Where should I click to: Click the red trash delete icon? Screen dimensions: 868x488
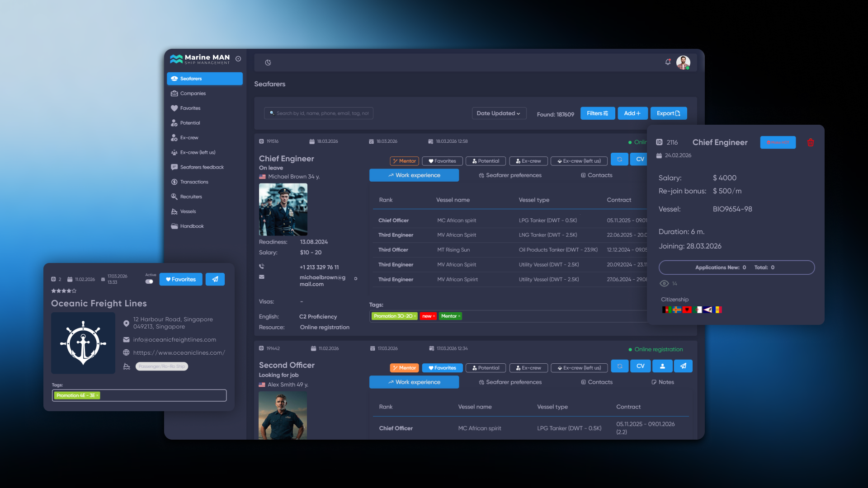pos(811,142)
